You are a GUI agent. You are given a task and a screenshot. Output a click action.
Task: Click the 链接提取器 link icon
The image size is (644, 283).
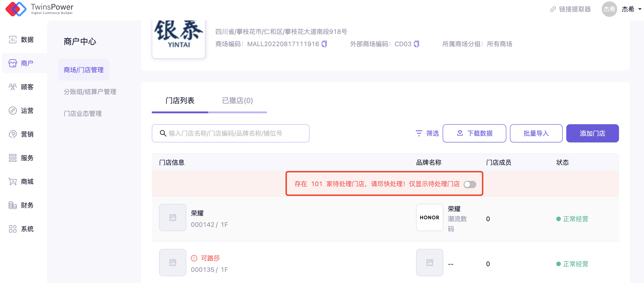click(553, 9)
